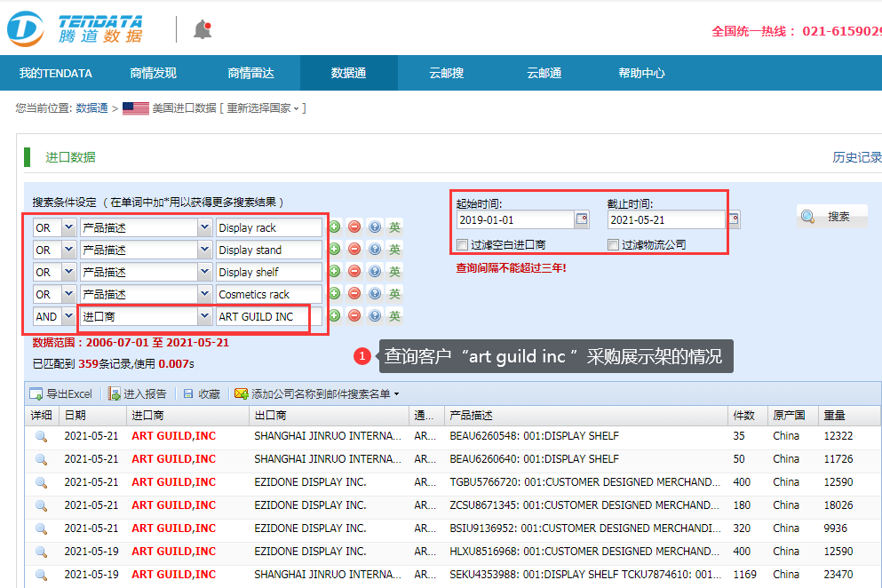Image resolution: width=882 pixels, height=588 pixels.
Task: Open the 重新选择国家 country selector
Action: 263,108
